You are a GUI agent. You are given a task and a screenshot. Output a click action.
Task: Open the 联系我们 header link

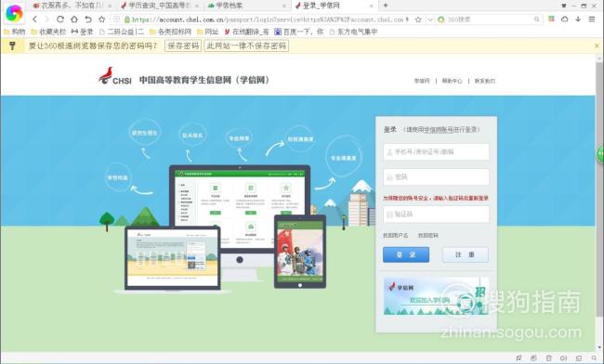[484, 81]
